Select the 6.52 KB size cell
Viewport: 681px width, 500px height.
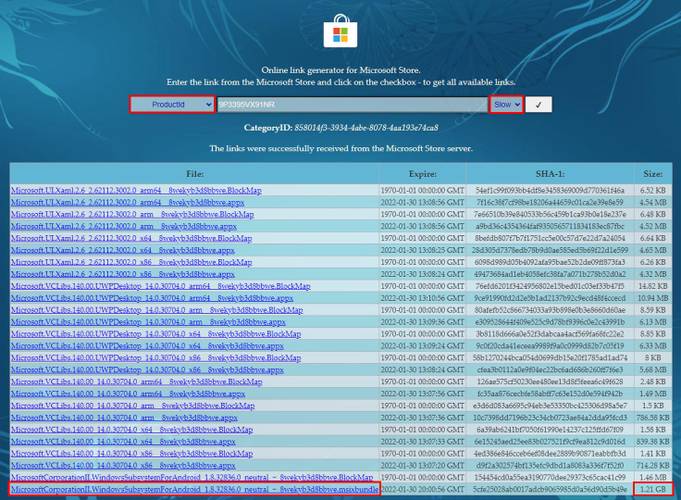tap(653, 190)
